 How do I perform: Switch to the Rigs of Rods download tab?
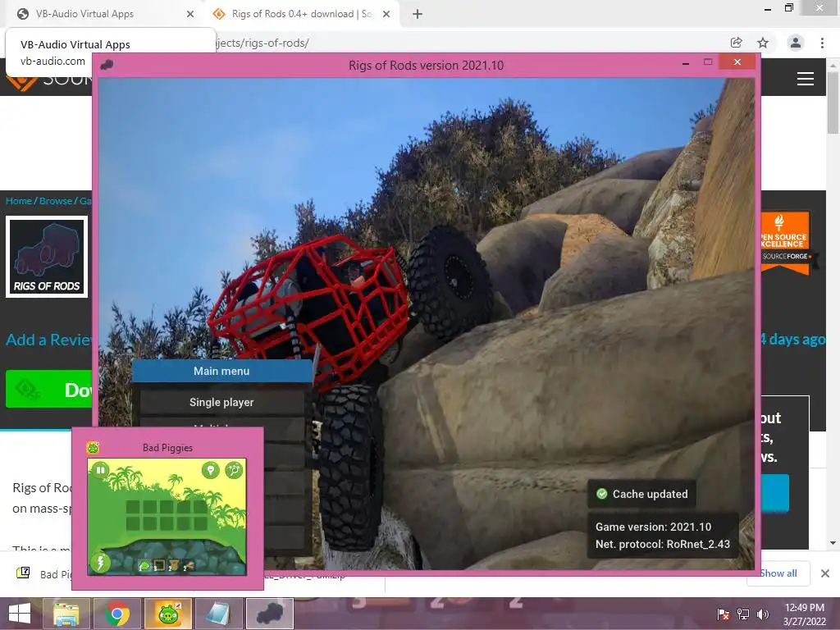tap(301, 14)
